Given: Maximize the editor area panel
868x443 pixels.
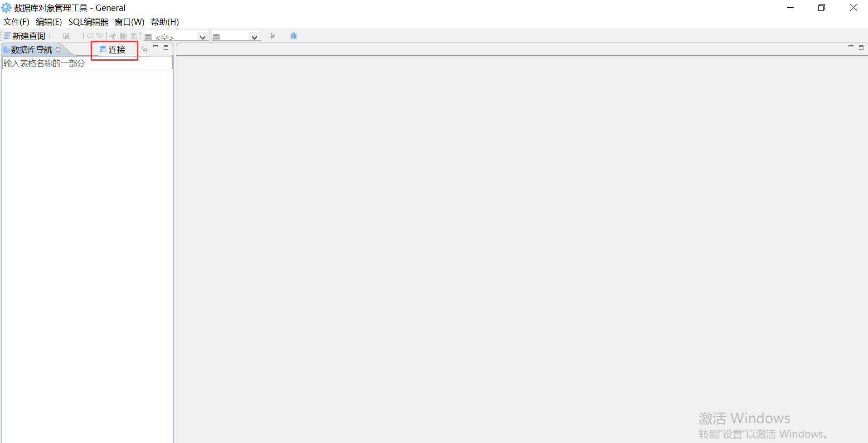Looking at the screenshot, I should [x=861, y=47].
